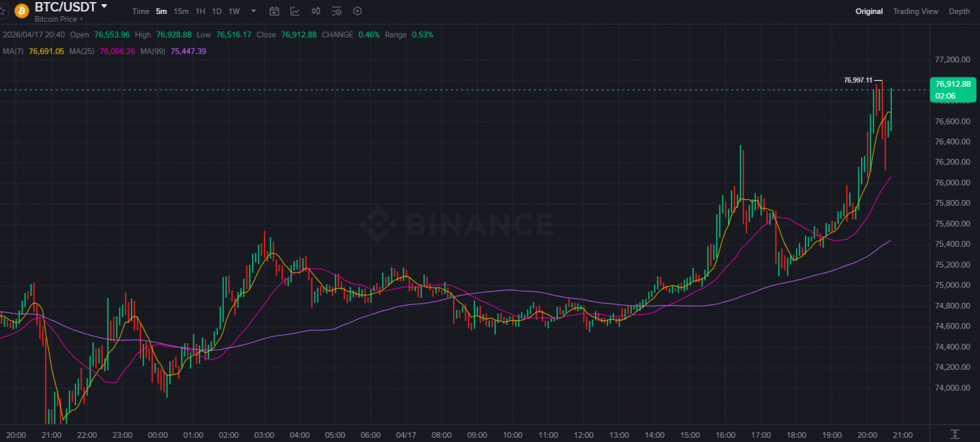This screenshot has width=980, height=442.
Task: Click the hexagon settings icon in toolbar
Action: [358, 11]
